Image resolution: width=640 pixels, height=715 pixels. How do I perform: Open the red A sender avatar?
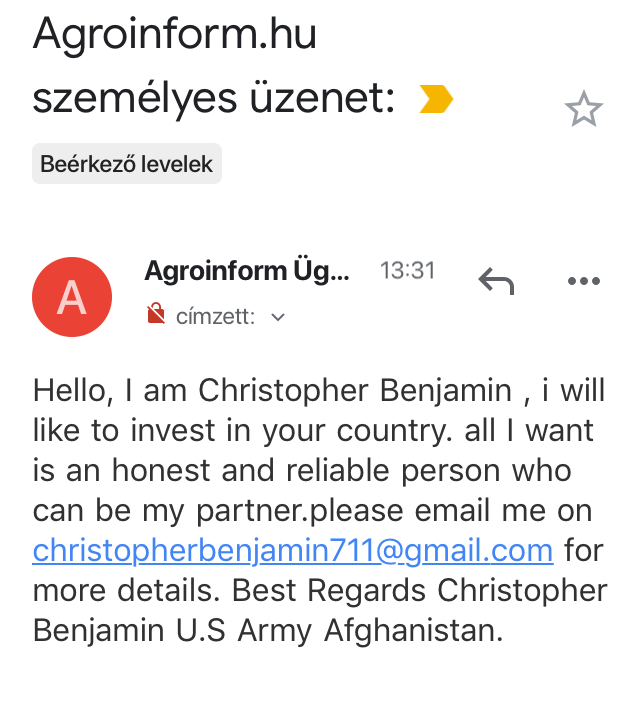[x=72, y=297]
